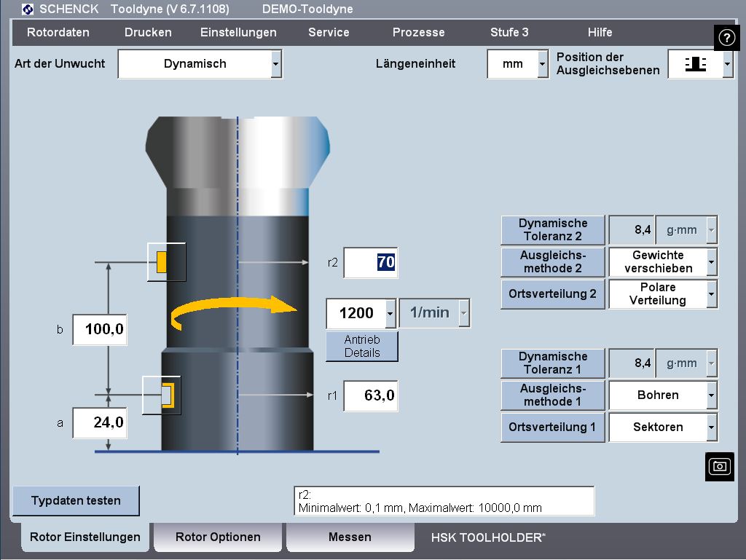Switch to the Messen tab
The height and width of the screenshot is (560, 746).
350,537
